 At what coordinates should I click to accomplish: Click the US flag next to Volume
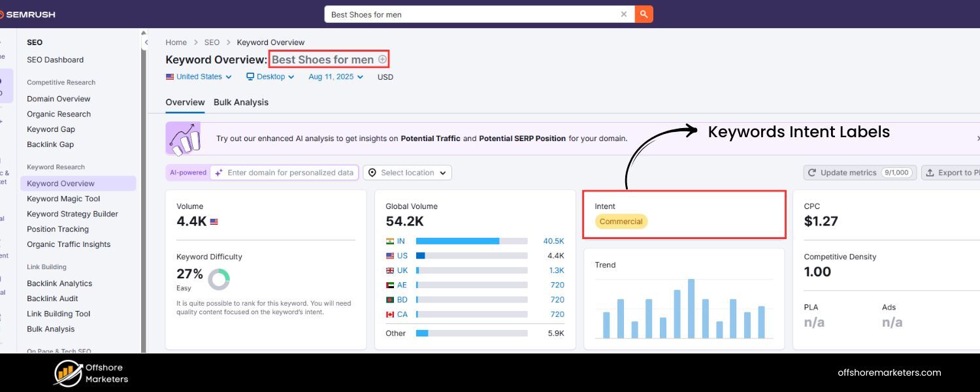[214, 221]
